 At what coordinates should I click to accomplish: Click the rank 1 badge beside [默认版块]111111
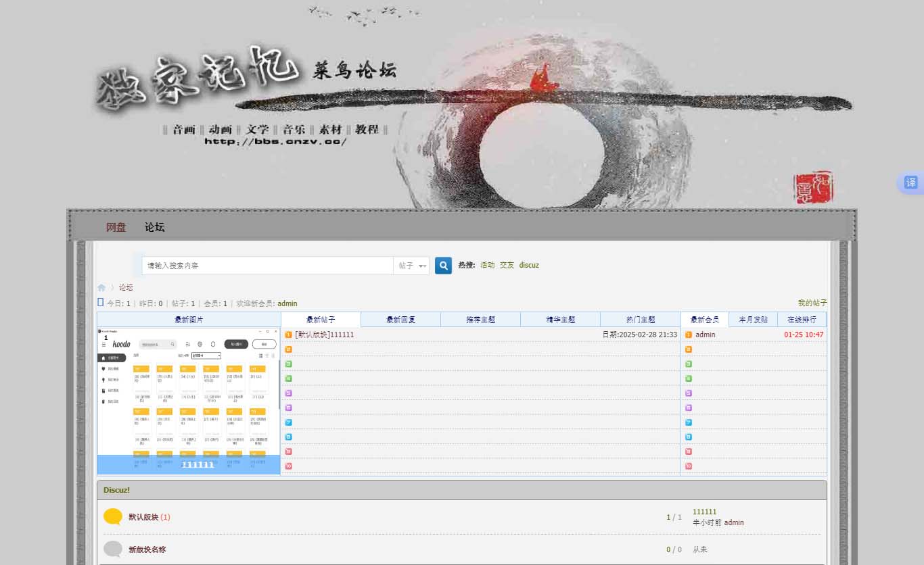pos(288,335)
